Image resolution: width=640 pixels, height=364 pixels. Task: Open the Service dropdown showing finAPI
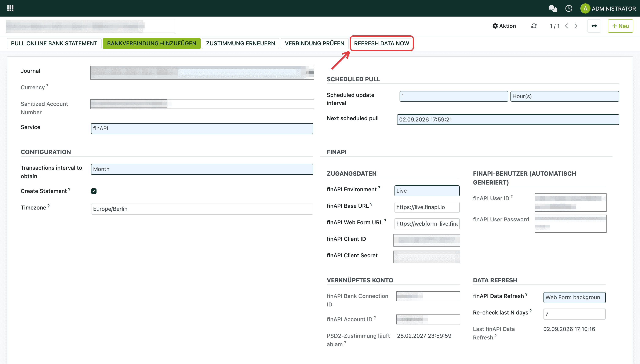[202, 128]
